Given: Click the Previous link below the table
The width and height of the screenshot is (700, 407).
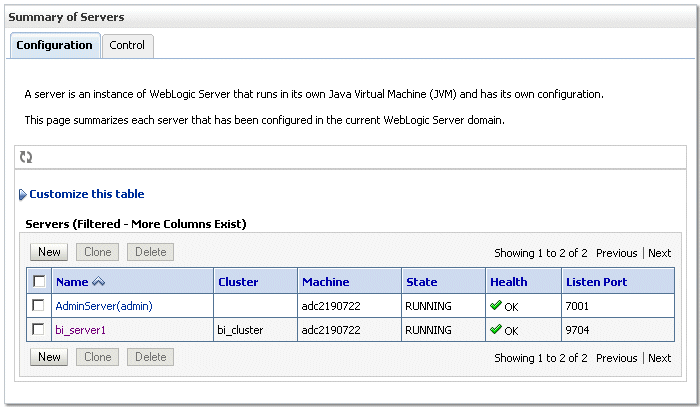Looking at the screenshot, I should [x=617, y=358].
